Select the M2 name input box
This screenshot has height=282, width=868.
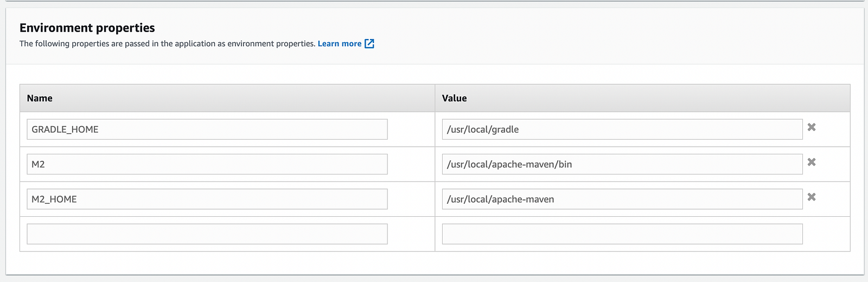[x=207, y=164]
